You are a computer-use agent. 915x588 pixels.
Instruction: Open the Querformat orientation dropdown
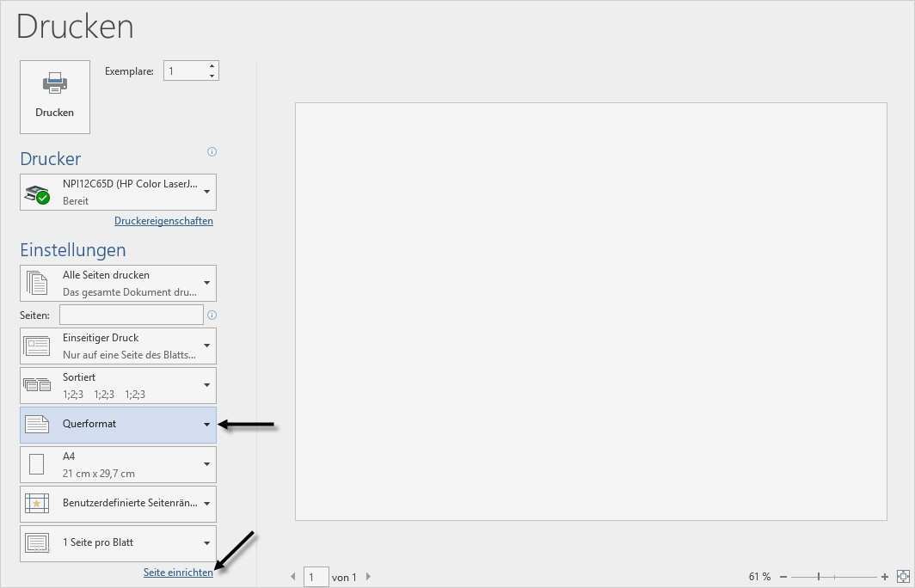tap(118, 425)
